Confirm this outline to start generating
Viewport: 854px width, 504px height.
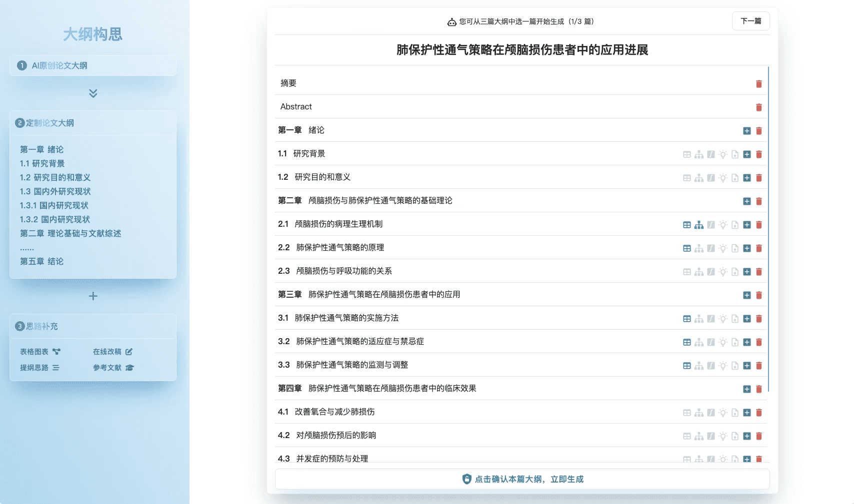coord(521,479)
